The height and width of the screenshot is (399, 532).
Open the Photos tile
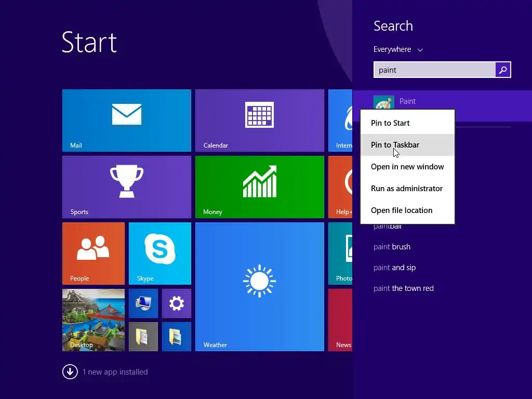tap(340, 254)
